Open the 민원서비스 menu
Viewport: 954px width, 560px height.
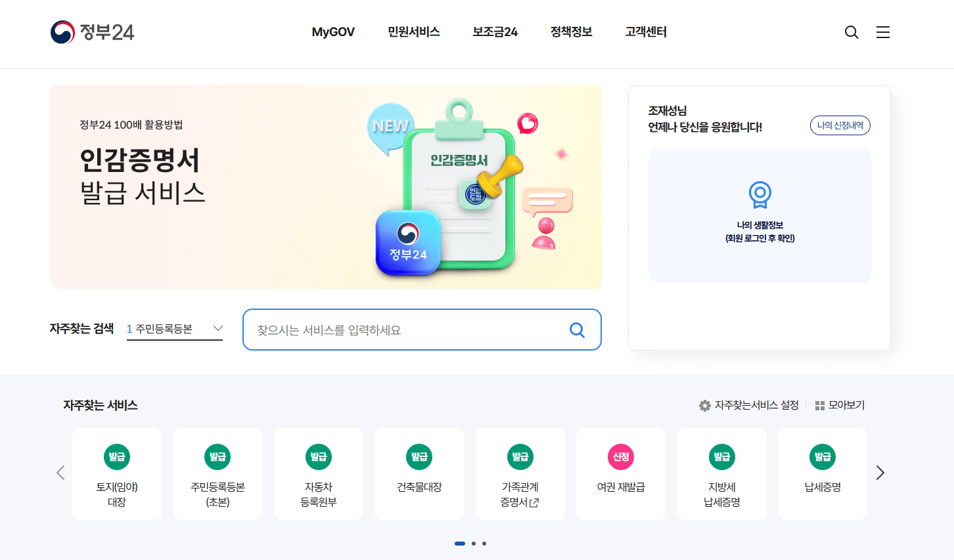(x=414, y=32)
